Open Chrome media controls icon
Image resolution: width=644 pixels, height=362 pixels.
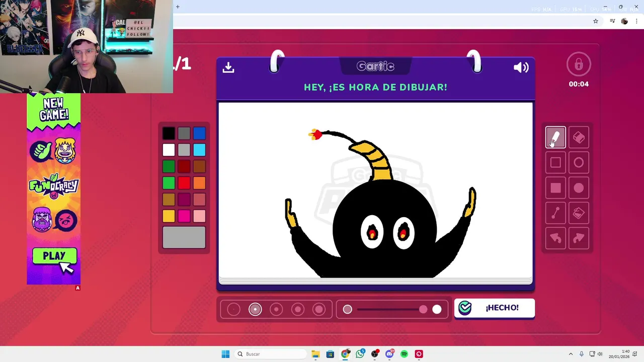(612, 21)
